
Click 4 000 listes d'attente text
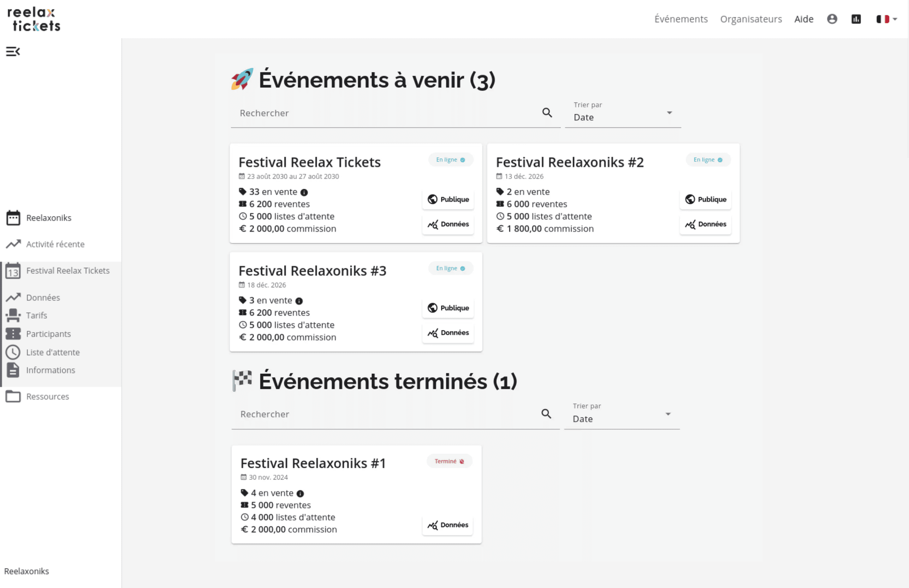pyautogui.click(x=293, y=517)
